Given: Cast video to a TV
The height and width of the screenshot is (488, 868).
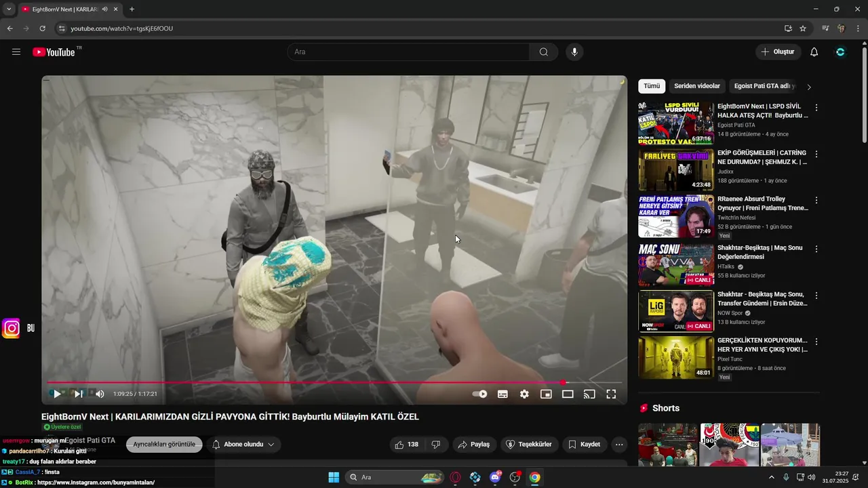Looking at the screenshot, I should click(x=589, y=394).
